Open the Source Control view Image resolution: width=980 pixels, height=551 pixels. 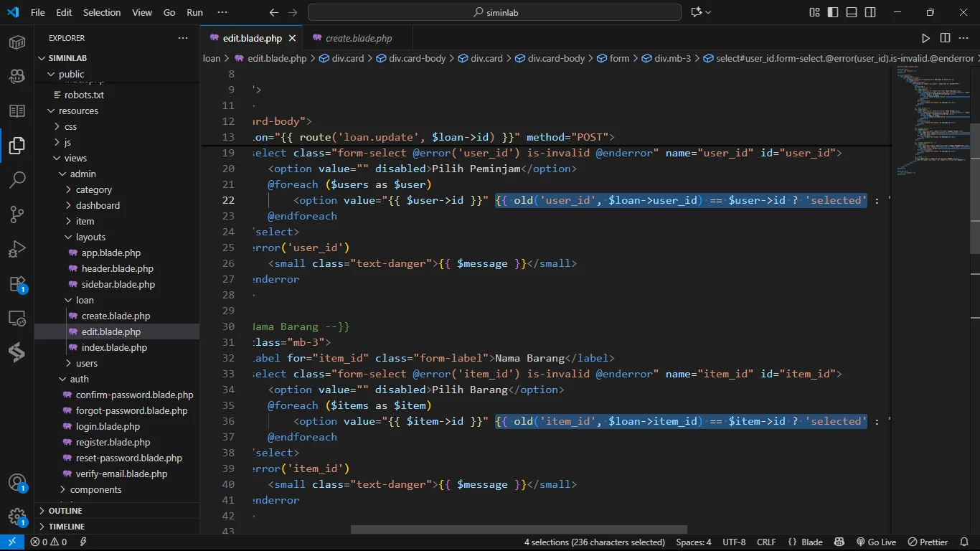coord(17,214)
